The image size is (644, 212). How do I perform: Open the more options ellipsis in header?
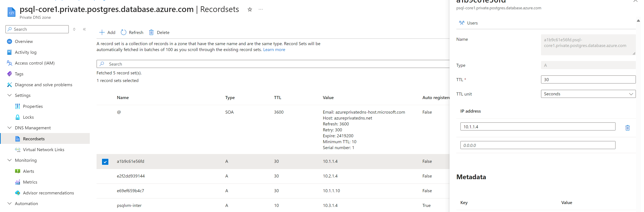(x=261, y=9)
